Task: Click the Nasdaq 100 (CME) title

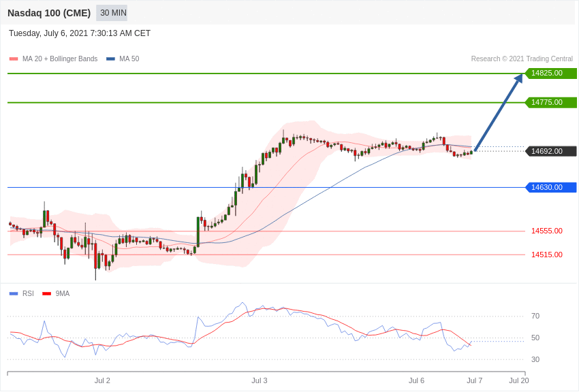Action: click(x=49, y=13)
